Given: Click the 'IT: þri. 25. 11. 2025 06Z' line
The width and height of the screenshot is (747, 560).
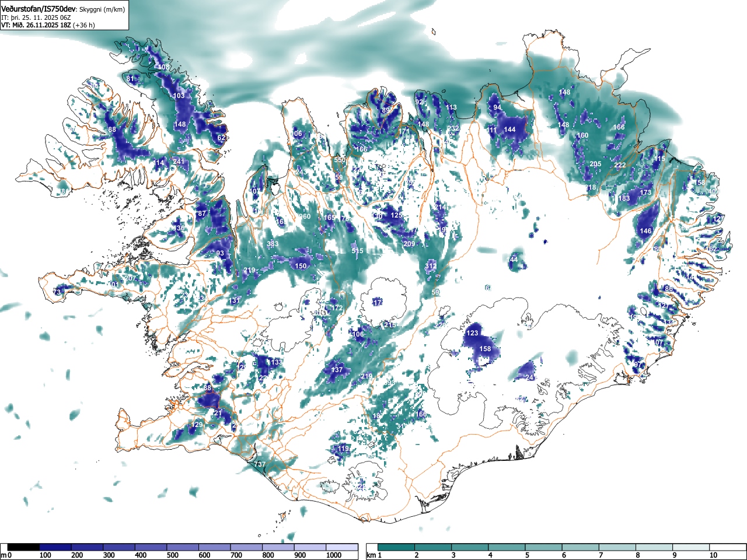Looking at the screenshot, I should click(35, 17).
